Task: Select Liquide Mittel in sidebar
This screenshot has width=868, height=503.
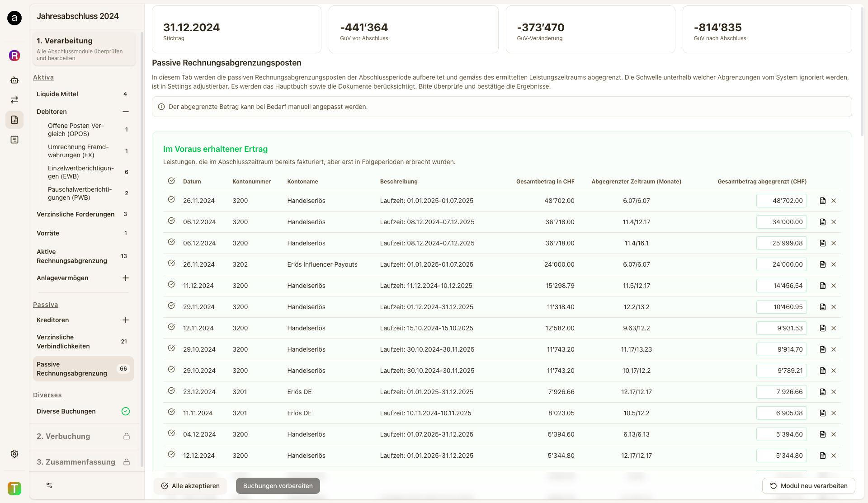Action: pos(57,94)
